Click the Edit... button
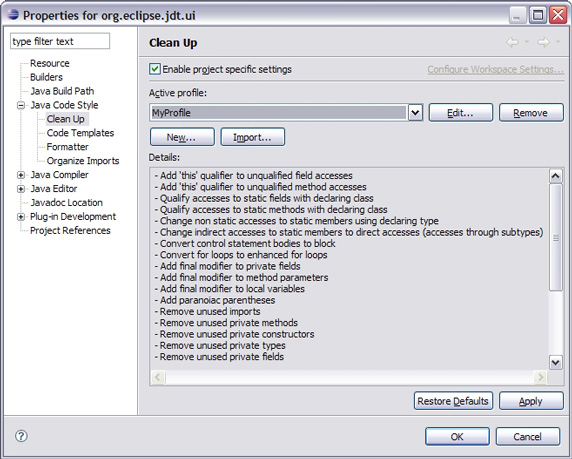 (x=460, y=113)
